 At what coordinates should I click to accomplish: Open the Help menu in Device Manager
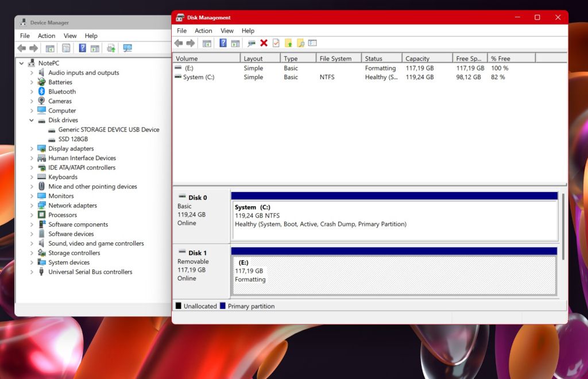91,36
